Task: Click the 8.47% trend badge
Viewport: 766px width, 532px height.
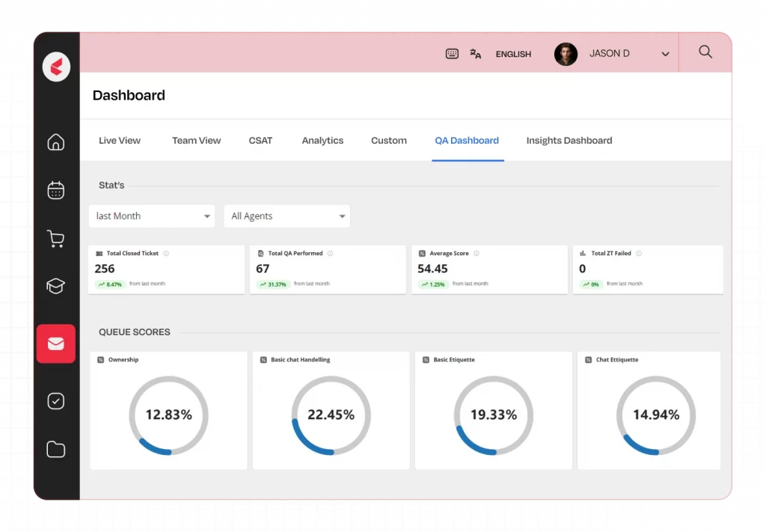Action: [x=111, y=284]
